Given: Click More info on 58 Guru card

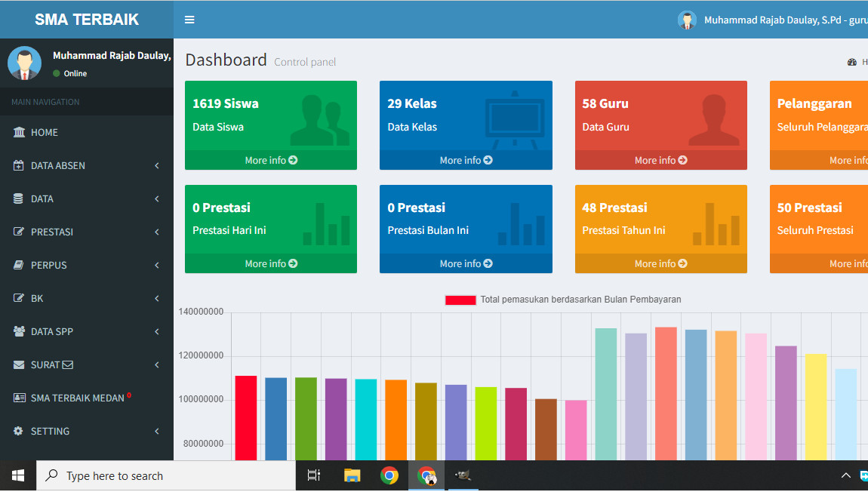Looking at the screenshot, I should click(x=660, y=160).
